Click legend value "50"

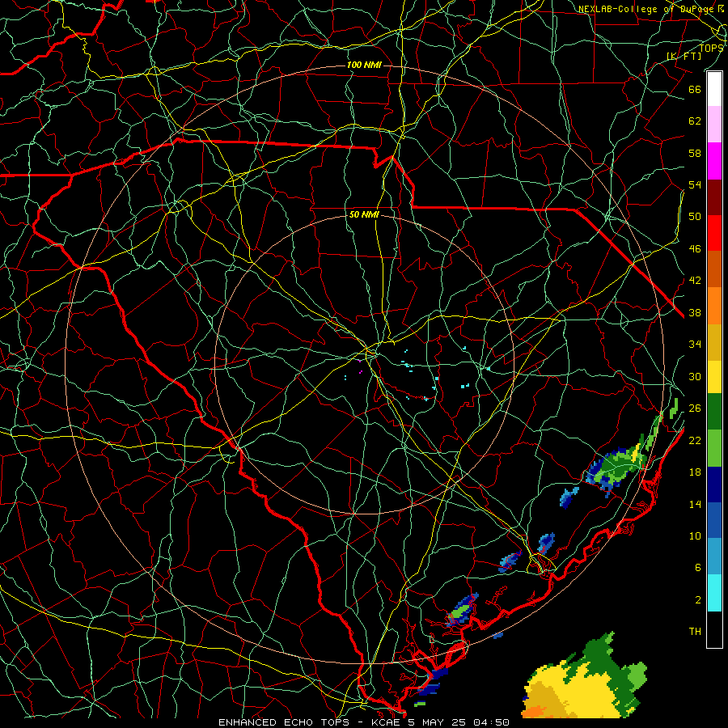point(695,217)
